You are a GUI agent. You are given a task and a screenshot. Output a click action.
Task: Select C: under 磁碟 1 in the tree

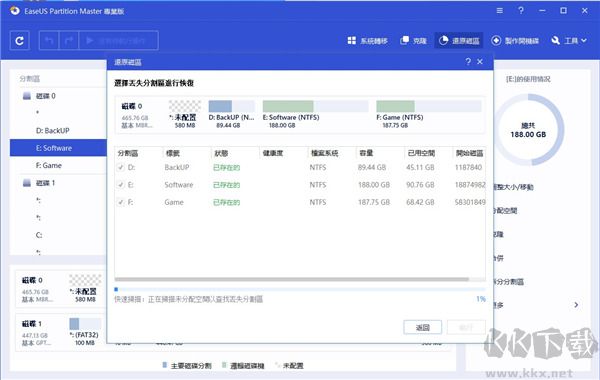(39, 235)
